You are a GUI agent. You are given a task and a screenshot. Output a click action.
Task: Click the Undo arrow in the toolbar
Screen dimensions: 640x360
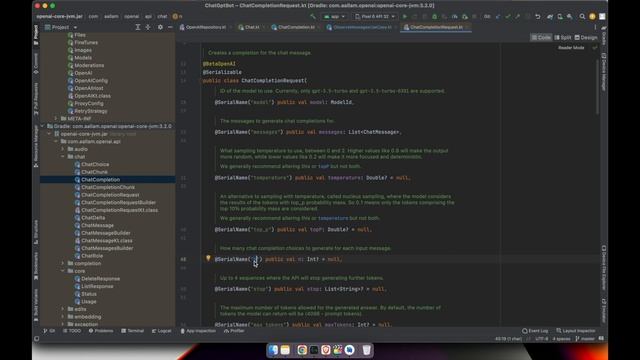pyautogui.click(x=538, y=17)
